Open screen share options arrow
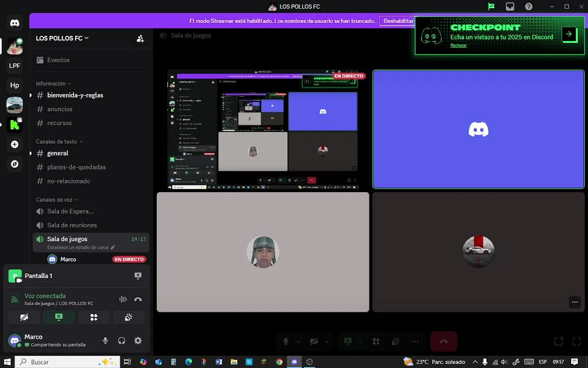 click(x=360, y=341)
